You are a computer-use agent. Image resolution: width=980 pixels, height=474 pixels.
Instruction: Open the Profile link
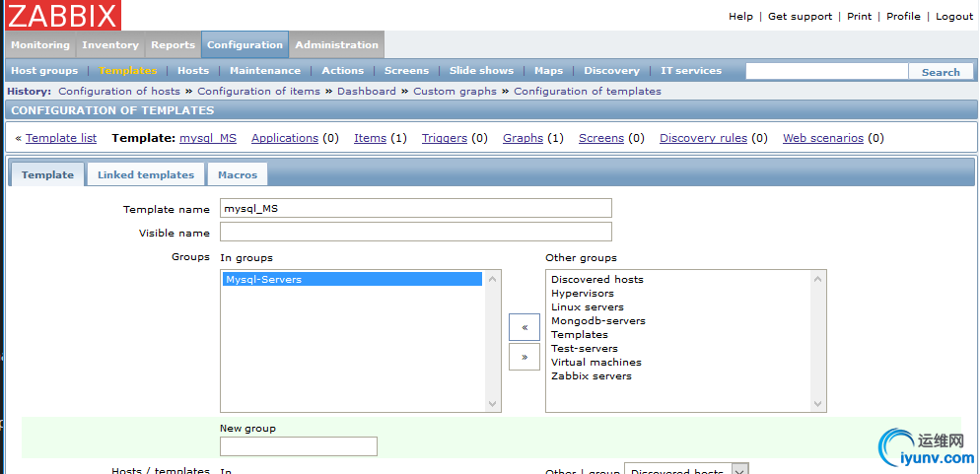pyautogui.click(x=903, y=16)
